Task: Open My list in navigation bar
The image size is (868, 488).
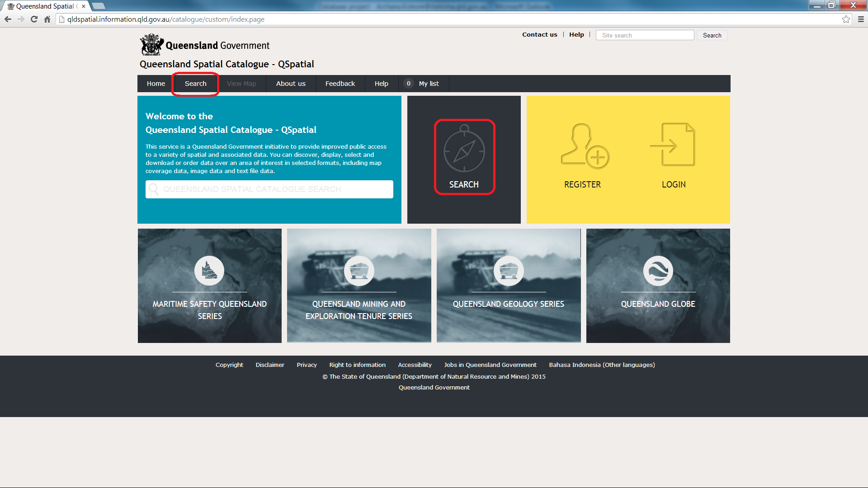Action: point(424,84)
